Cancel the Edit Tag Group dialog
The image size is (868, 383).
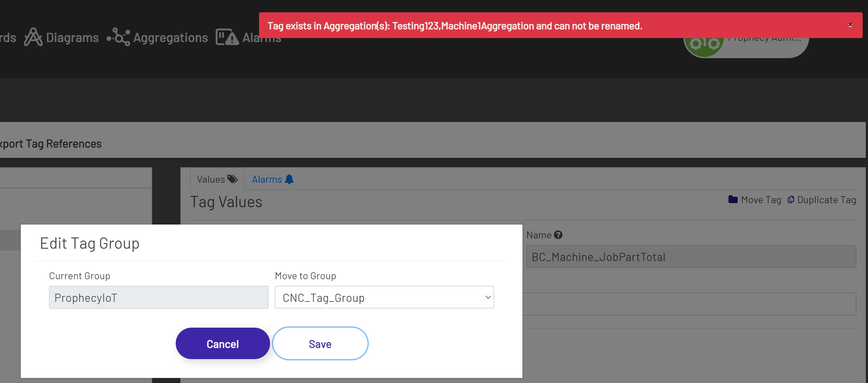point(222,344)
